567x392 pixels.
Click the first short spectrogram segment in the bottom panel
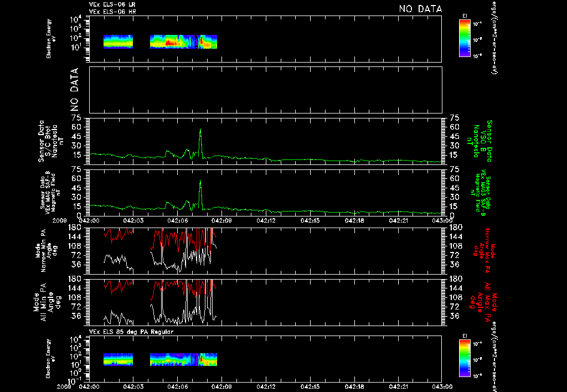(118, 359)
